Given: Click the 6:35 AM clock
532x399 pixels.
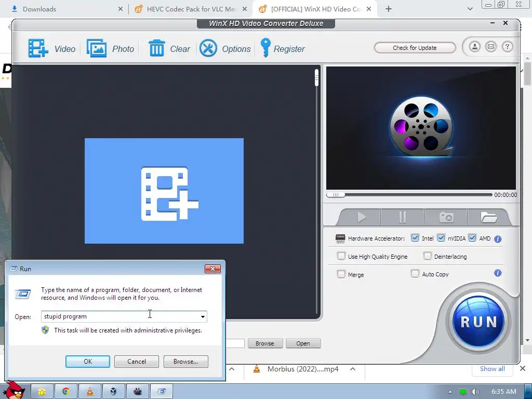Looking at the screenshot, I should tap(503, 392).
